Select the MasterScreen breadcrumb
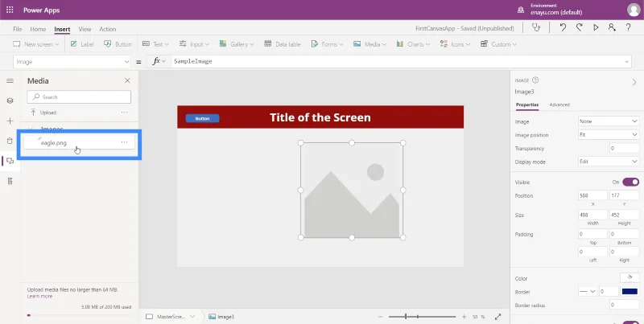This screenshot has width=644, height=324. [x=171, y=317]
